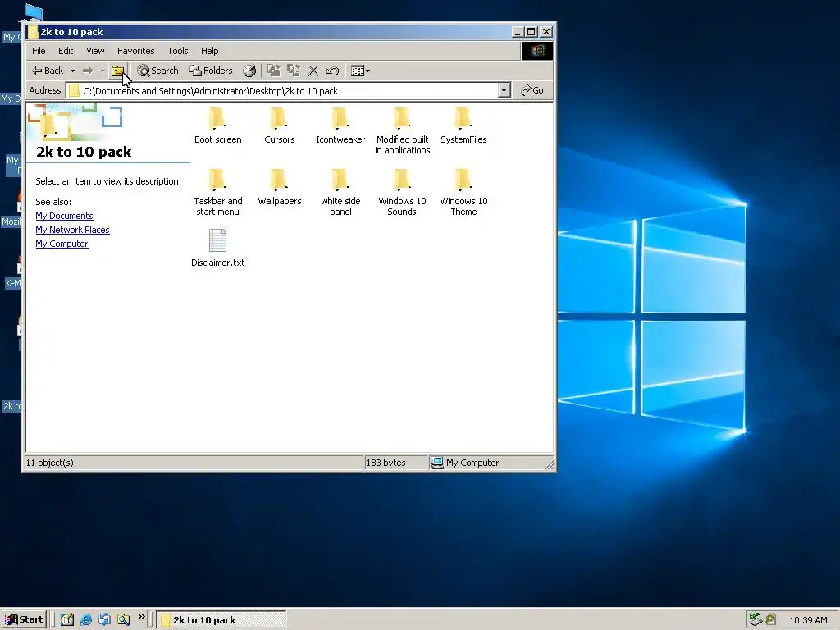Select the Windows 10 Sounds folder
The image size is (840, 630).
402,192
